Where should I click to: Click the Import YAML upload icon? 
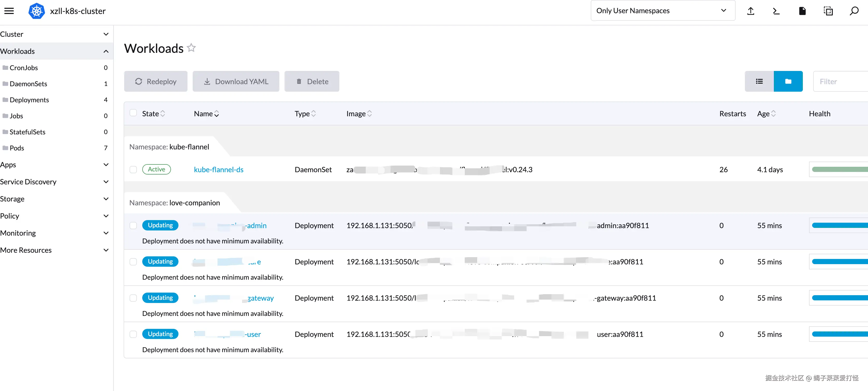750,11
